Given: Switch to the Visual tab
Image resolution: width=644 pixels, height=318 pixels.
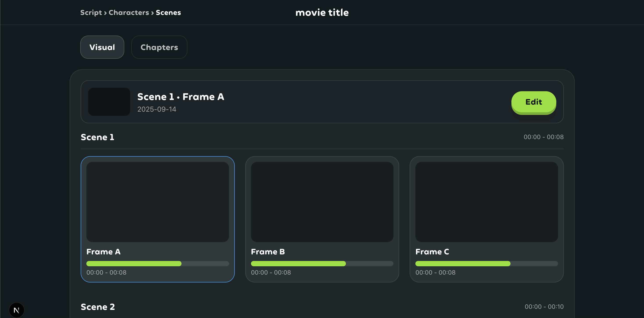Looking at the screenshot, I should coord(102,47).
